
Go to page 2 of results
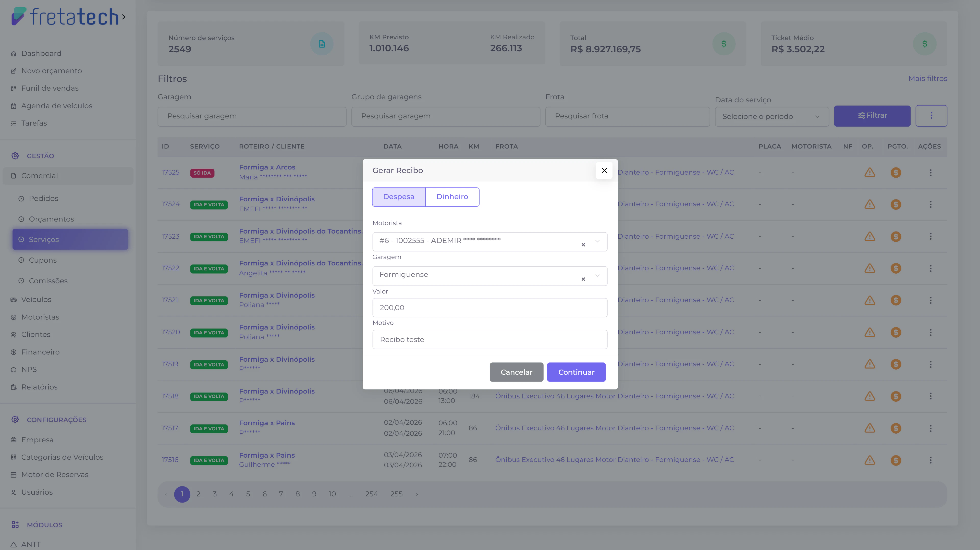click(198, 494)
